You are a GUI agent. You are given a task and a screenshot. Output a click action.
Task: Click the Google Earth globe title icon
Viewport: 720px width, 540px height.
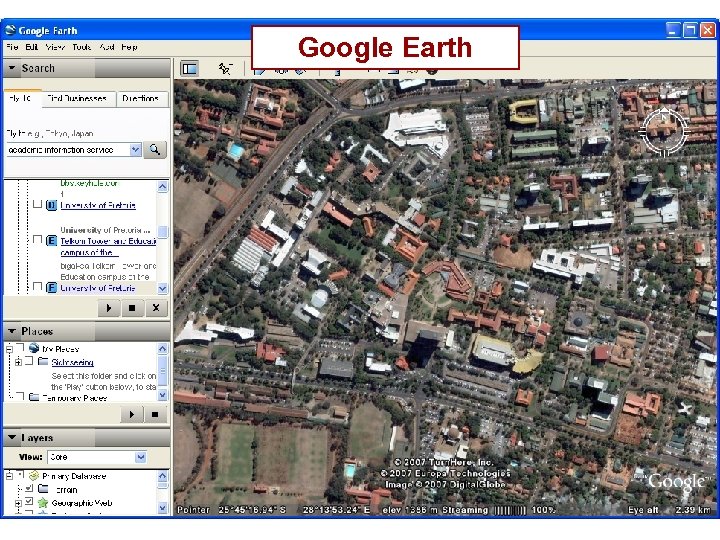10,31
